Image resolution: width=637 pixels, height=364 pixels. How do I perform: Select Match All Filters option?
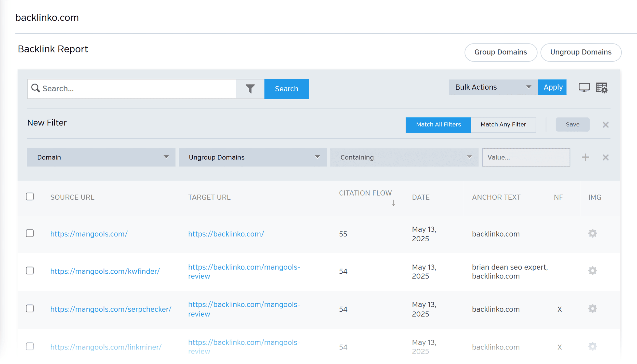pyautogui.click(x=438, y=125)
